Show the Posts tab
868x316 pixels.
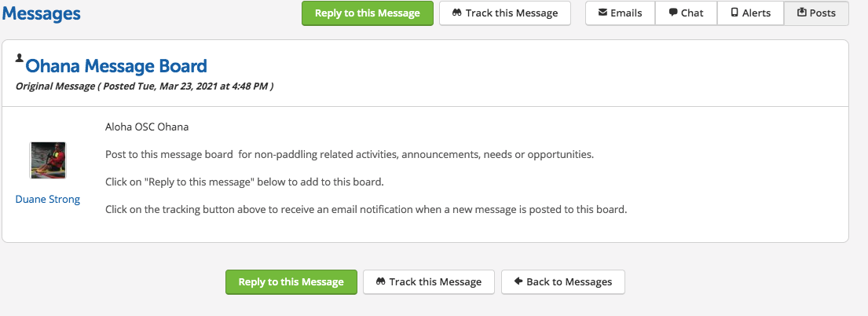tap(816, 13)
